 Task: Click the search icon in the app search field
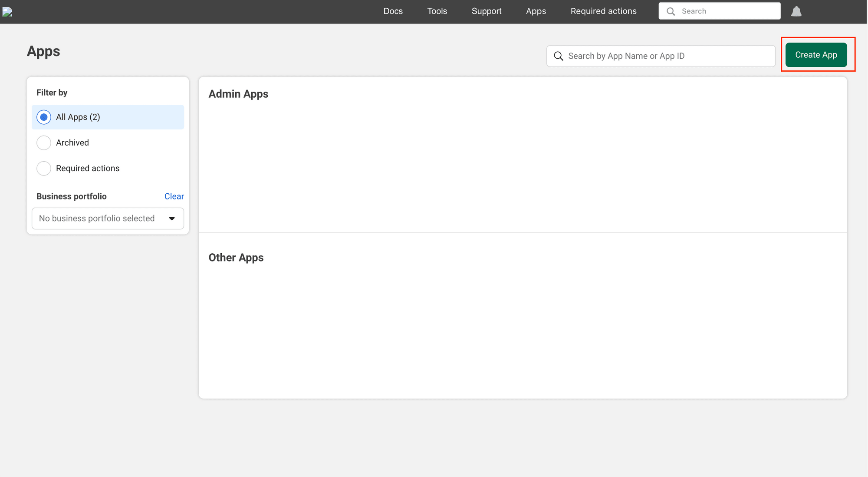click(559, 56)
